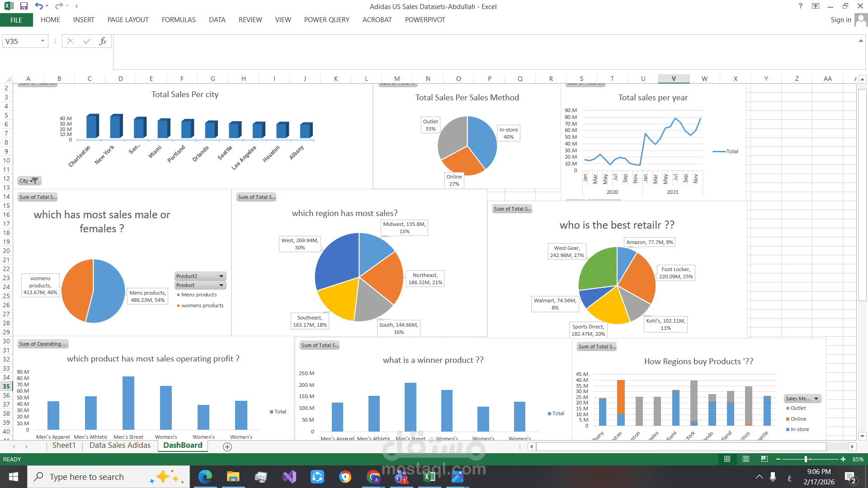Screen dimensions: 868x488
Task: Click the previous sheet navigation arrow
Action: [14, 447]
